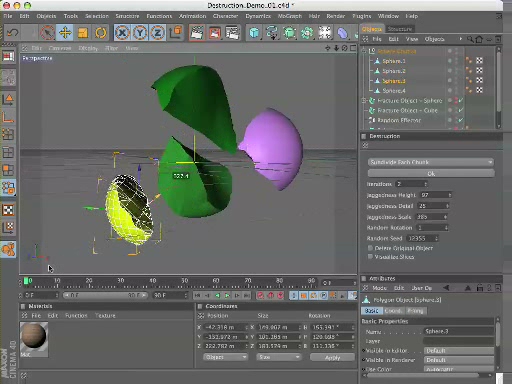The width and height of the screenshot is (512, 384).
Task: Click the Undo arrow icon
Action: point(13,33)
